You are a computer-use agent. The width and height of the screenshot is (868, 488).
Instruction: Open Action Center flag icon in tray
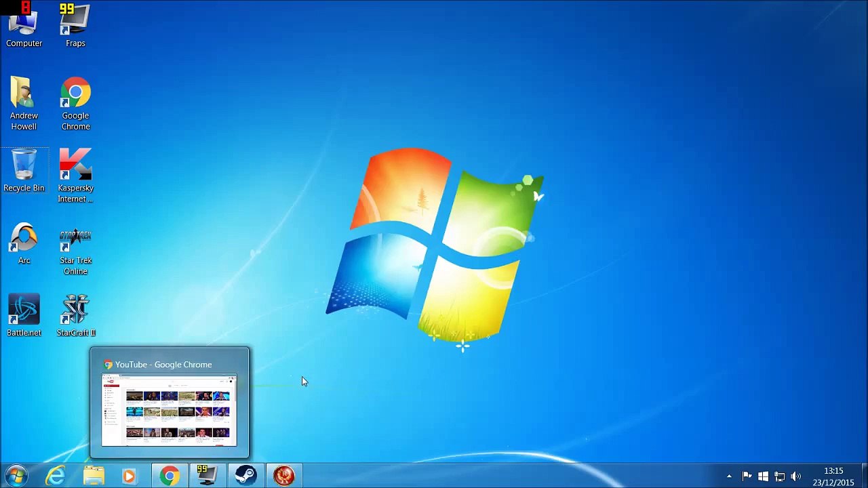tap(747, 476)
